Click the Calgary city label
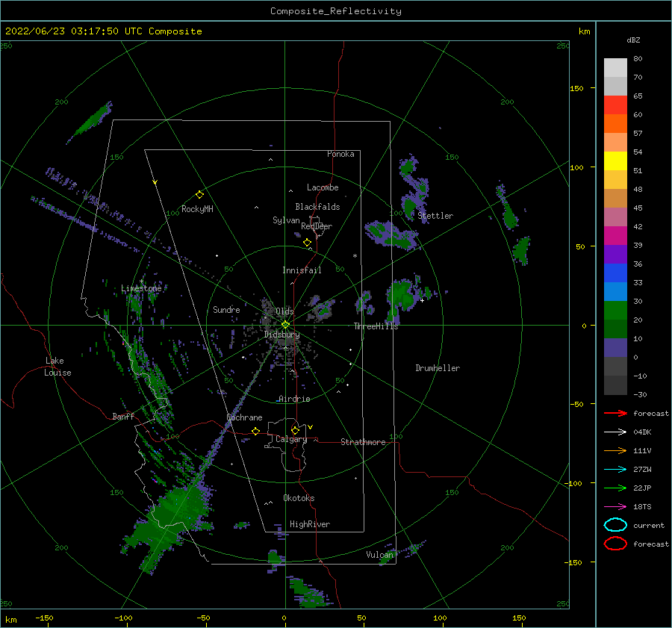 [291, 439]
